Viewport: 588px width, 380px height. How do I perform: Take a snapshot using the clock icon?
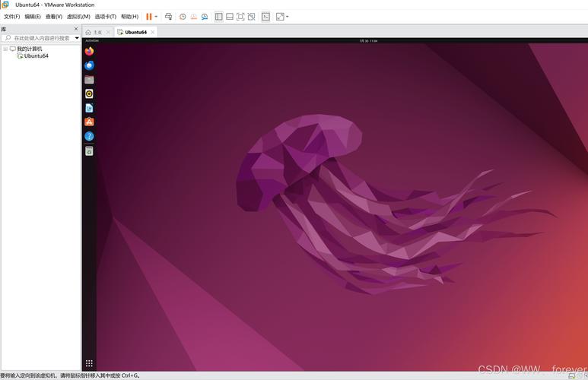[x=183, y=16]
